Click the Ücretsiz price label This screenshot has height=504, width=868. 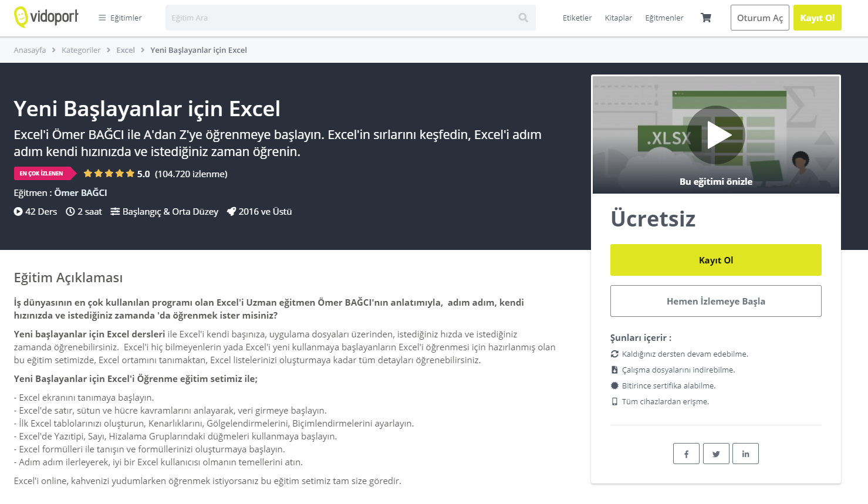[653, 218]
